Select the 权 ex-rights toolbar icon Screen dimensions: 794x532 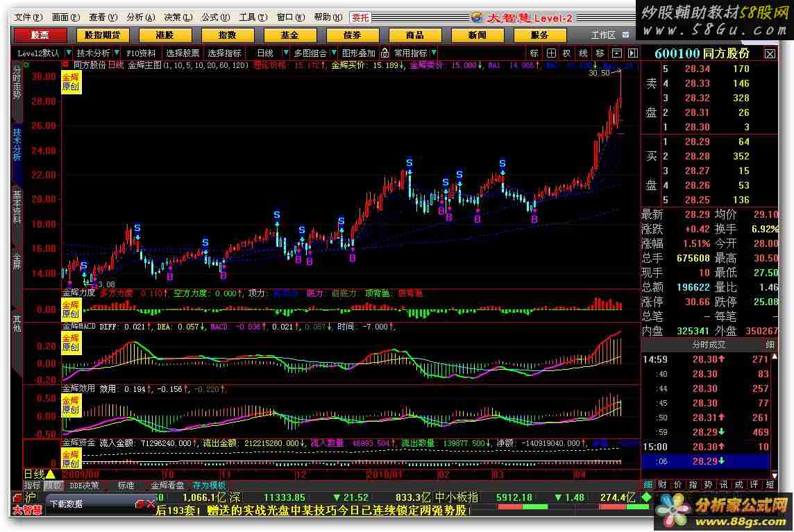[566, 53]
